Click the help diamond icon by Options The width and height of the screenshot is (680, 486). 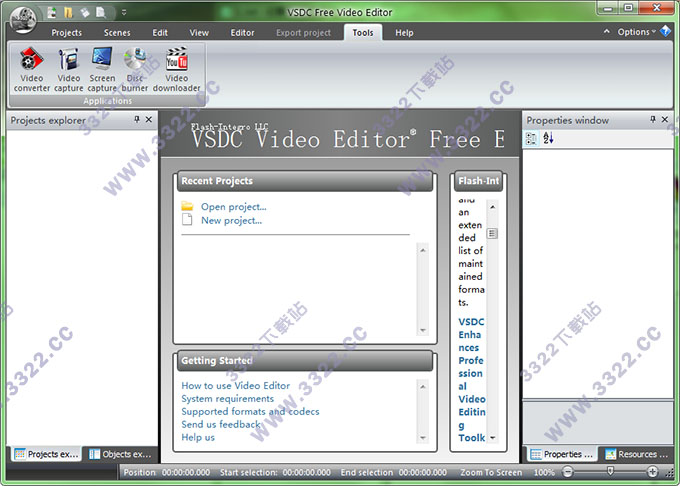(665, 31)
